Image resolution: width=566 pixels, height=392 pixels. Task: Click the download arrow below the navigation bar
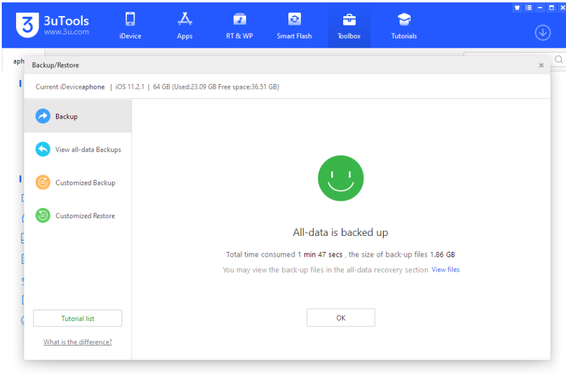(542, 33)
